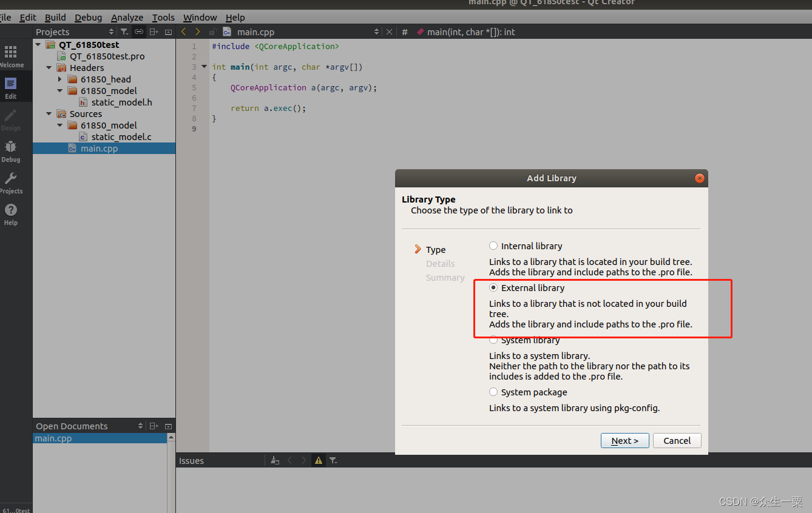Switch to Debug mode in the sidebar
This screenshot has width=812, height=513.
[x=11, y=151]
